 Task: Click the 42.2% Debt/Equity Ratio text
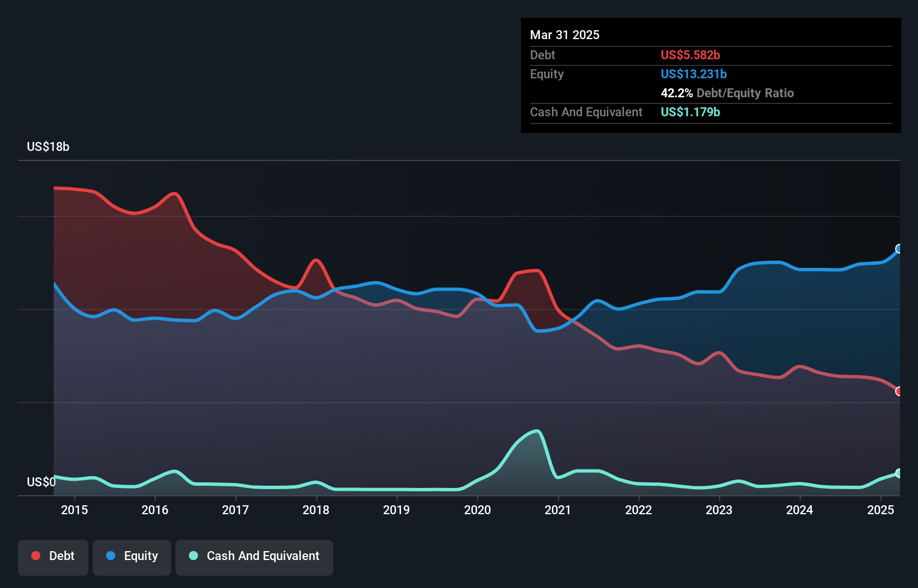point(727,93)
